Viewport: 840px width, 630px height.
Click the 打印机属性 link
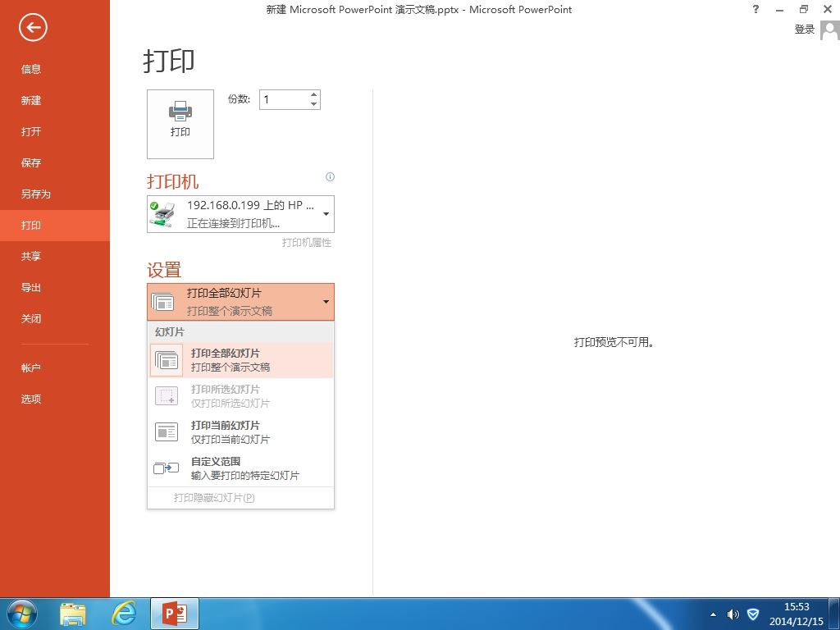(307, 243)
